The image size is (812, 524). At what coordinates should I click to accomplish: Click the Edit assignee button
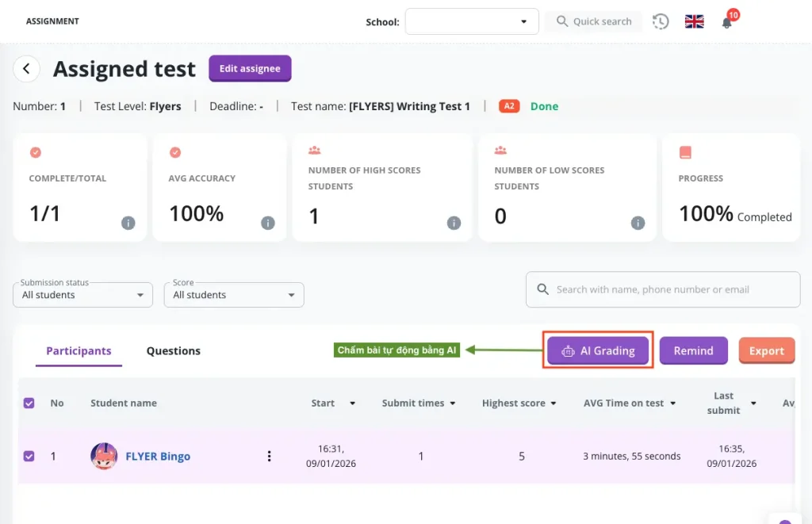(x=250, y=69)
